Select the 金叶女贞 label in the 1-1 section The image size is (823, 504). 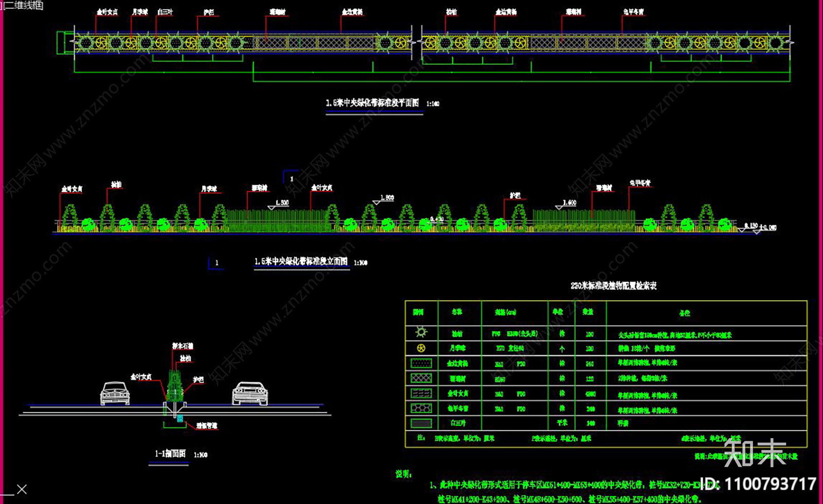click(x=141, y=377)
